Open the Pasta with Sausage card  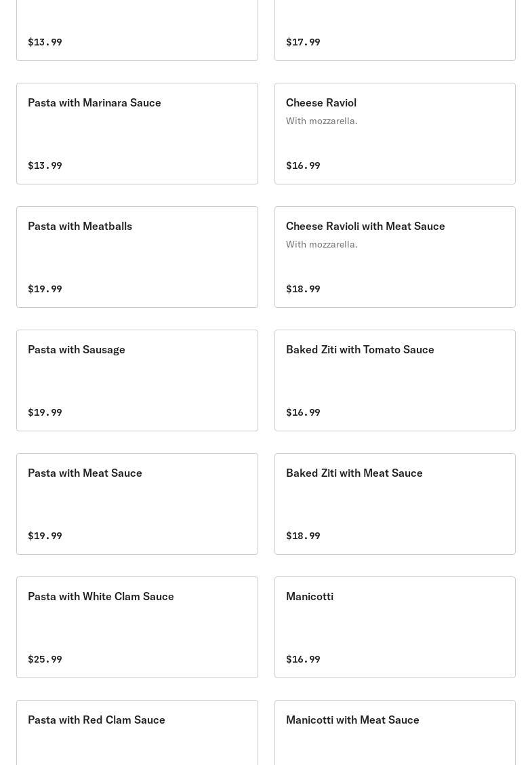point(137,380)
